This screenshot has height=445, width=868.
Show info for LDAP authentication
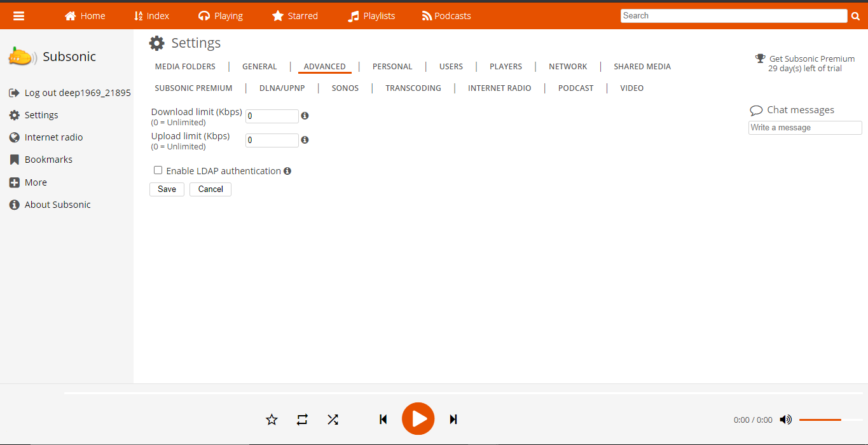click(x=287, y=171)
